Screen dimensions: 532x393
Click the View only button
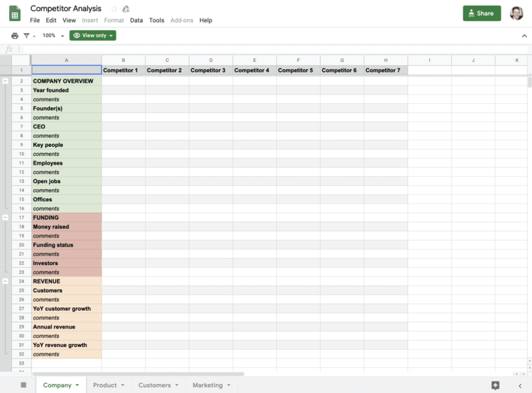92,35
